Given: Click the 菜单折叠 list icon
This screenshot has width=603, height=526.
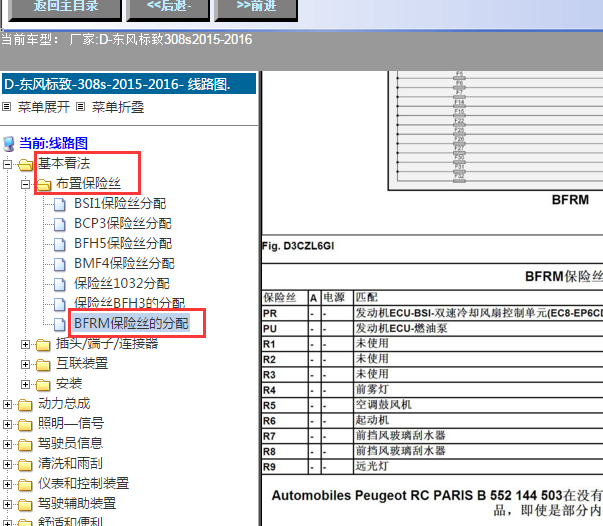Looking at the screenshot, I should [x=80, y=107].
